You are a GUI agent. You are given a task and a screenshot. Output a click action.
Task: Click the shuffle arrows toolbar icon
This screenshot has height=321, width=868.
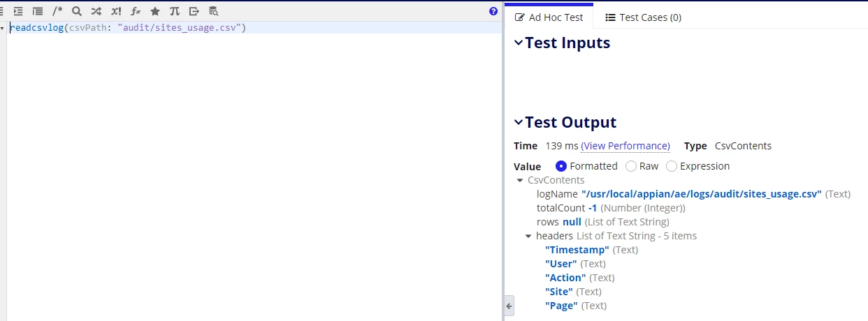click(96, 11)
